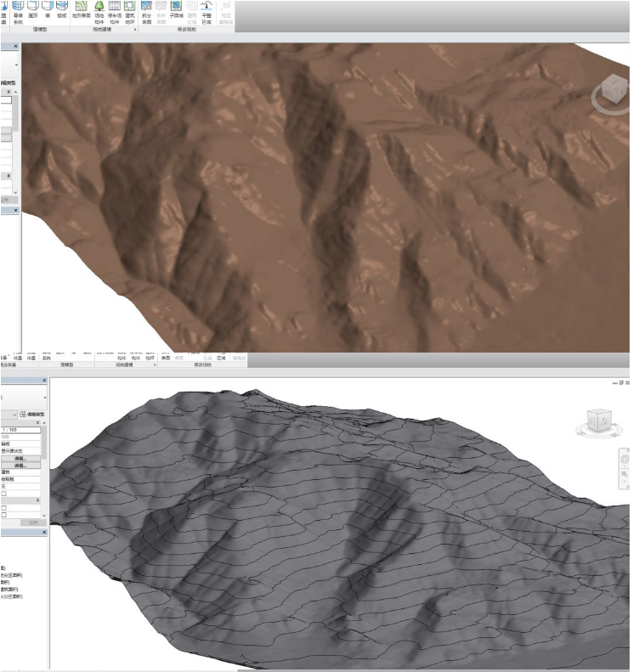Click scroll-down arrow in lower Properties list
This screenshot has height=672, width=633.
point(43,515)
